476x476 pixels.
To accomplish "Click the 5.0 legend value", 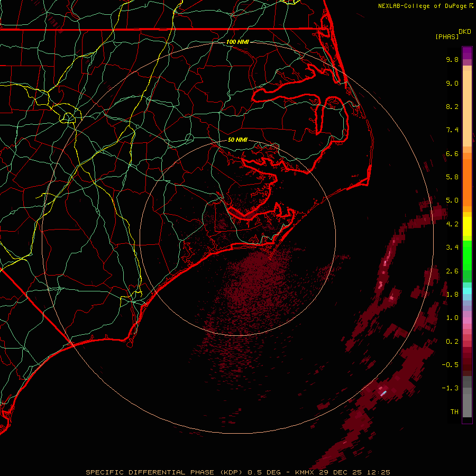I will (452, 200).
